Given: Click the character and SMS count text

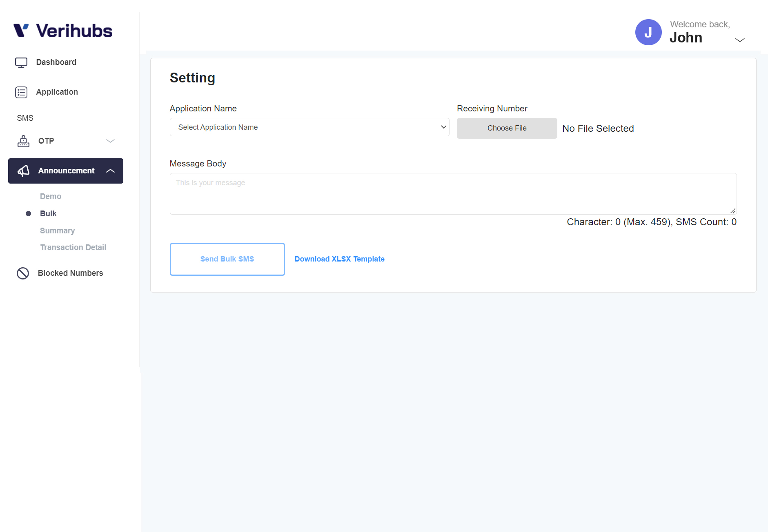Looking at the screenshot, I should [652, 222].
